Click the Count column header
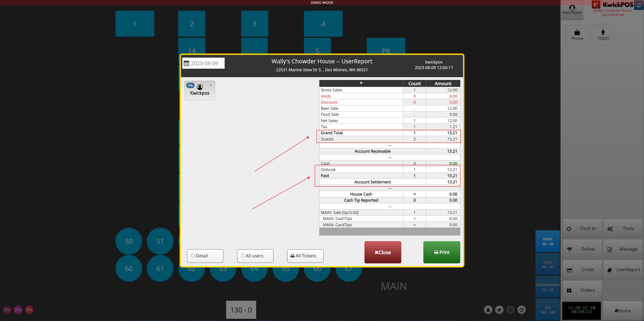644x321 pixels. tap(414, 84)
